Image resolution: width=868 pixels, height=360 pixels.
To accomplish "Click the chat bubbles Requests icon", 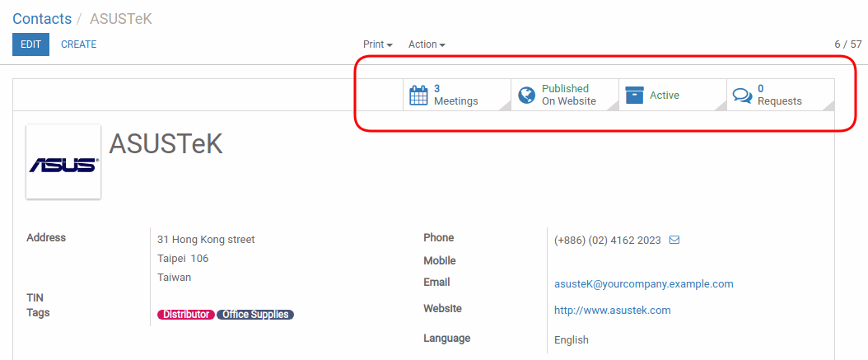I will pyautogui.click(x=742, y=96).
